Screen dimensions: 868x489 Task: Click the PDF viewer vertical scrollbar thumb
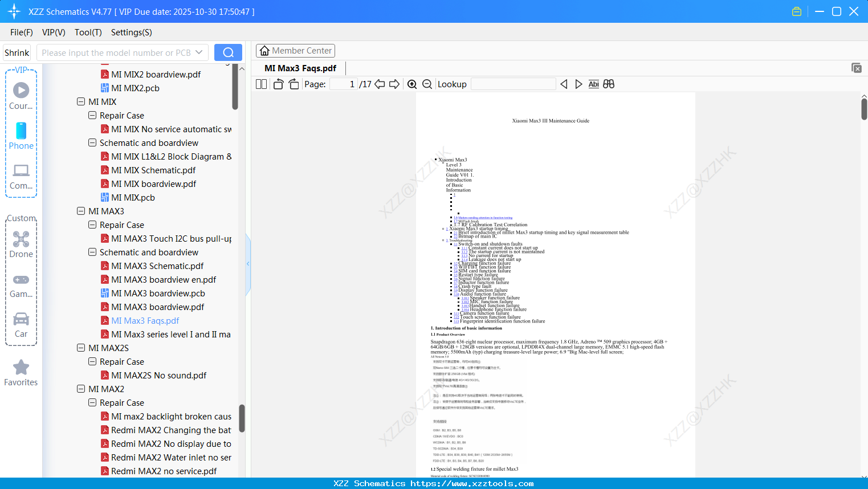(x=864, y=109)
